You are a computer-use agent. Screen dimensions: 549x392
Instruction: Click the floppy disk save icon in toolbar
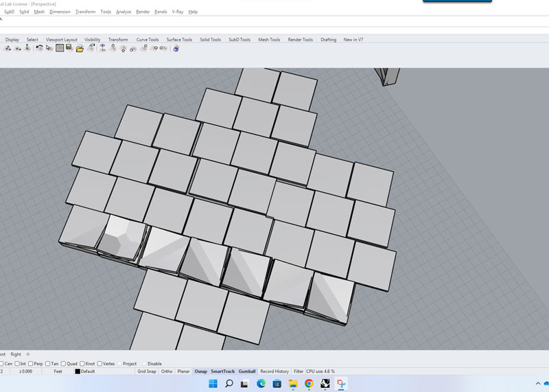coord(69,47)
